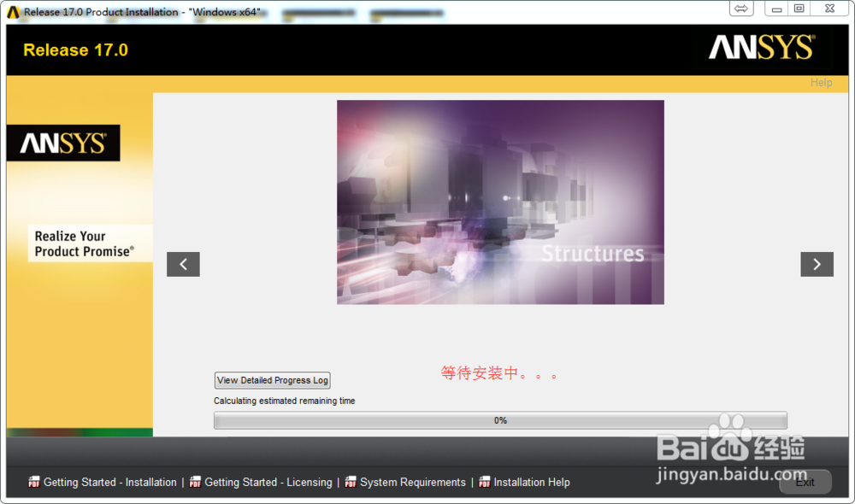Open the Installation Help document
Image resolution: width=855 pixels, height=504 pixels.
pyautogui.click(x=532, y=482)
